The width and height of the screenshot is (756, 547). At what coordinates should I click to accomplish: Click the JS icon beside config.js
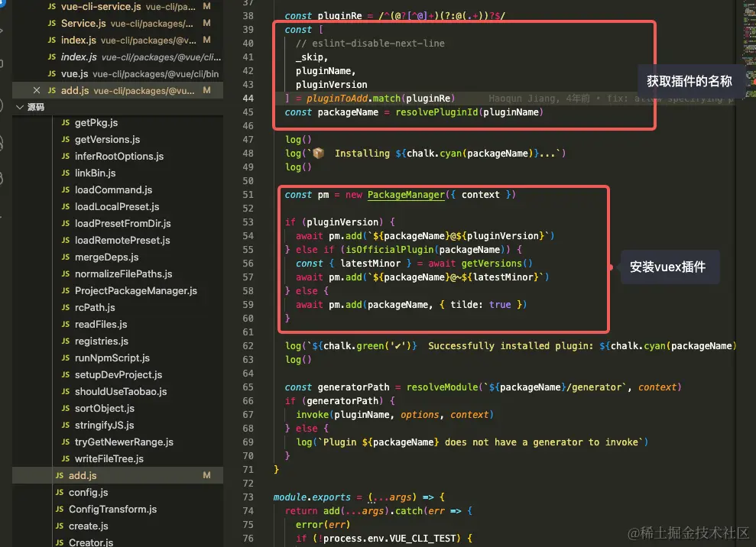click(60, 493)
